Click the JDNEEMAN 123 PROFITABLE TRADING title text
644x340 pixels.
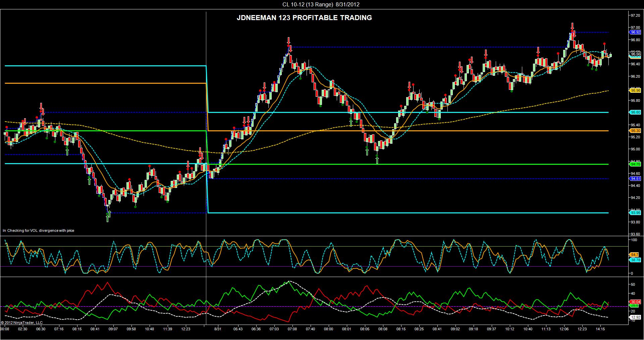coord(304,18)
